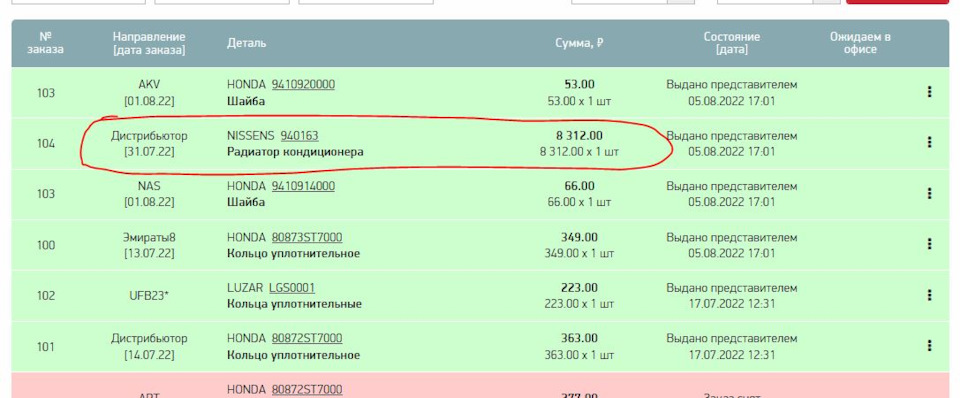The image size is (960, 398).
Task: Open part number link 9410920000
Action: tap(304, 84)
